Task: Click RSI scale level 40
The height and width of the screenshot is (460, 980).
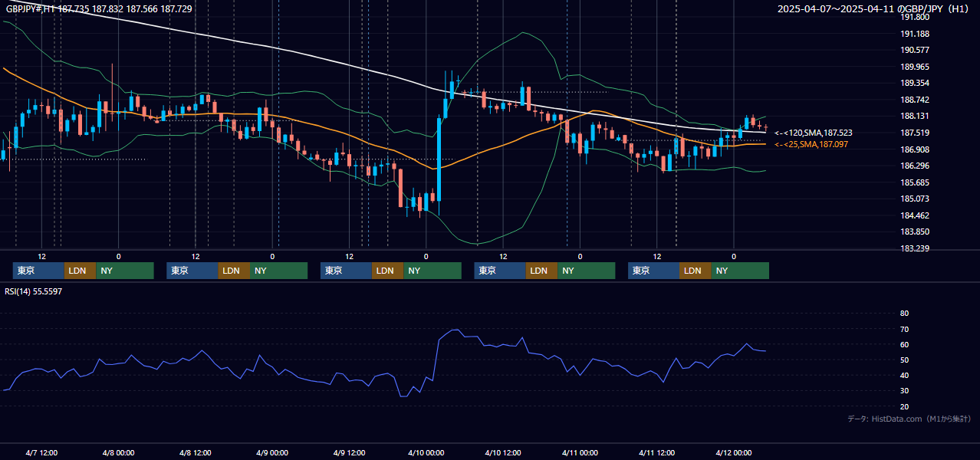Action: tap(904, 375)
